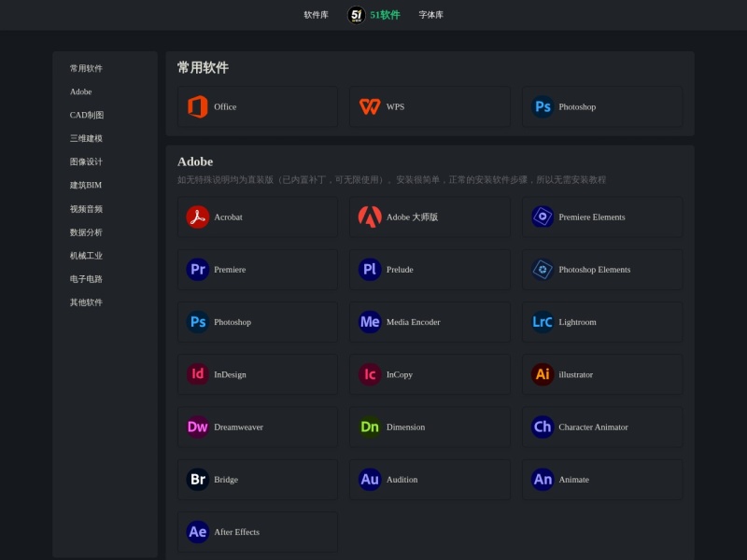Click the Ch Character Animator icon
The width and height of the screenshot is (747, 560).
[x=543, y=427]
